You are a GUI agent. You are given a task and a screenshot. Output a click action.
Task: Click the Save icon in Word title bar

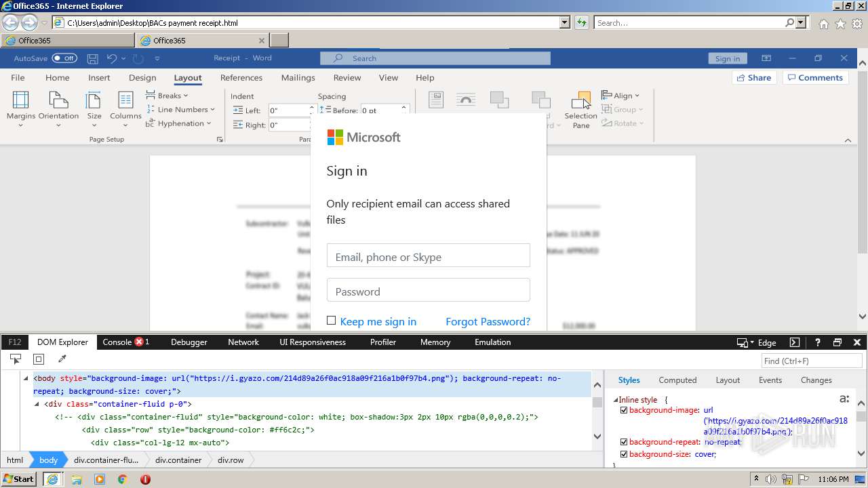[93, 58]
